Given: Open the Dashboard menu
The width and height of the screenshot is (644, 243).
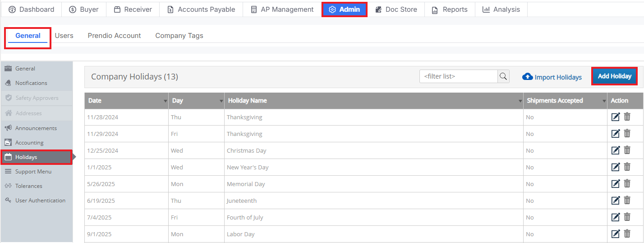Looking at the screenshot, I should 31,9.
